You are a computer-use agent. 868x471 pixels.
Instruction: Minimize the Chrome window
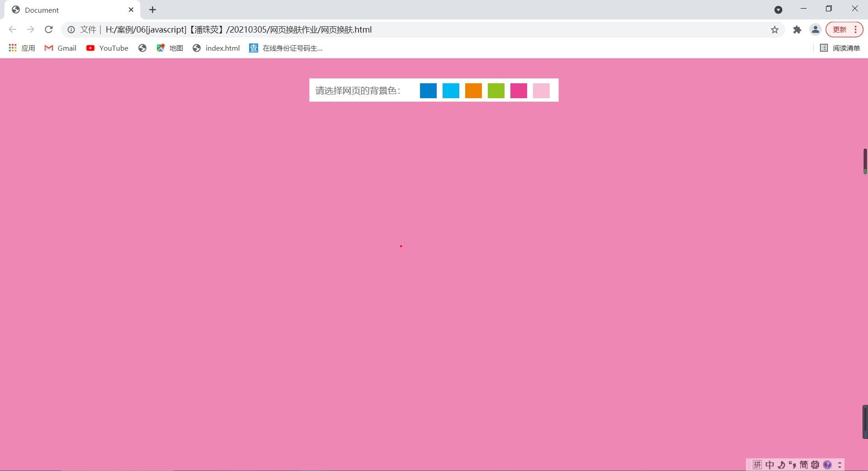pyautogui.click(x=803, y=9)
